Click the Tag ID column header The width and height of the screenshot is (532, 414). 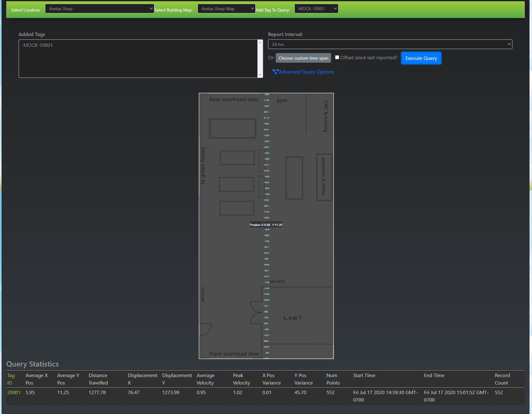pyautogui.click(x=11, y=379)
